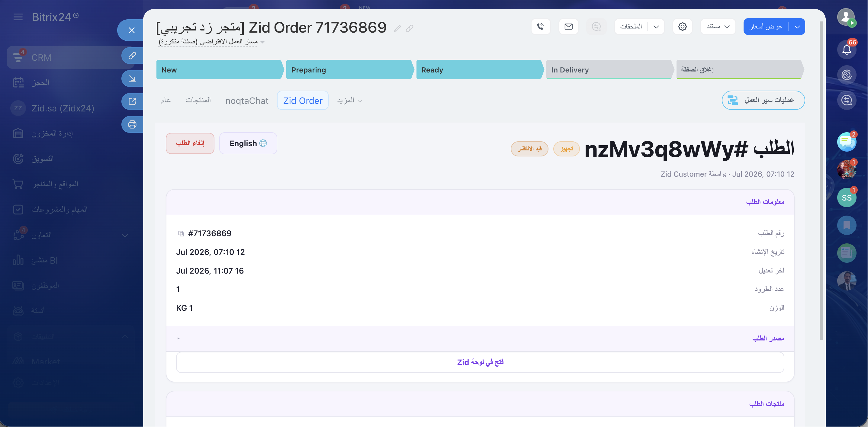The width and height of the screenshot is (868, 427).
Task: Open the الملحقات dropdown
Action: 639,27
